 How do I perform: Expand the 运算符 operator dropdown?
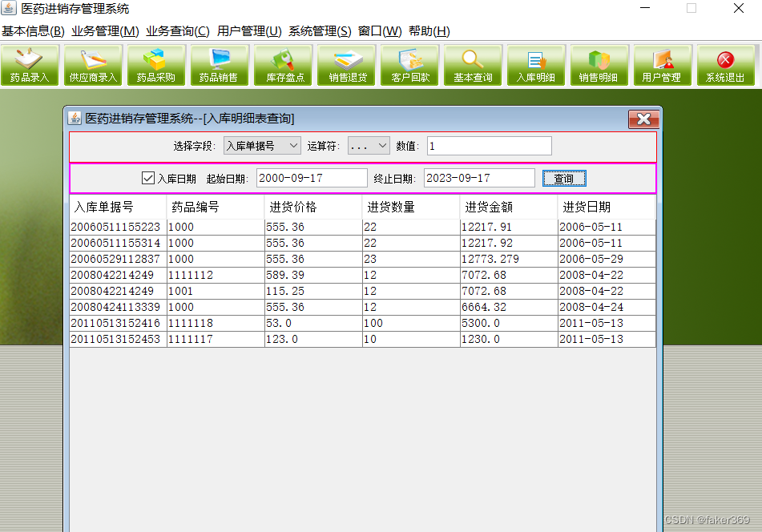[x=369, y=146]
